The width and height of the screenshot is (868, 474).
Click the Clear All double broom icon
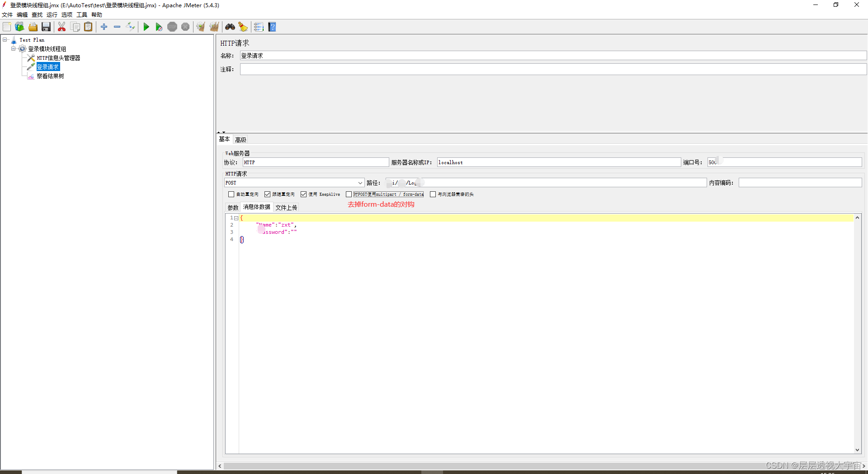coord(214,27)
